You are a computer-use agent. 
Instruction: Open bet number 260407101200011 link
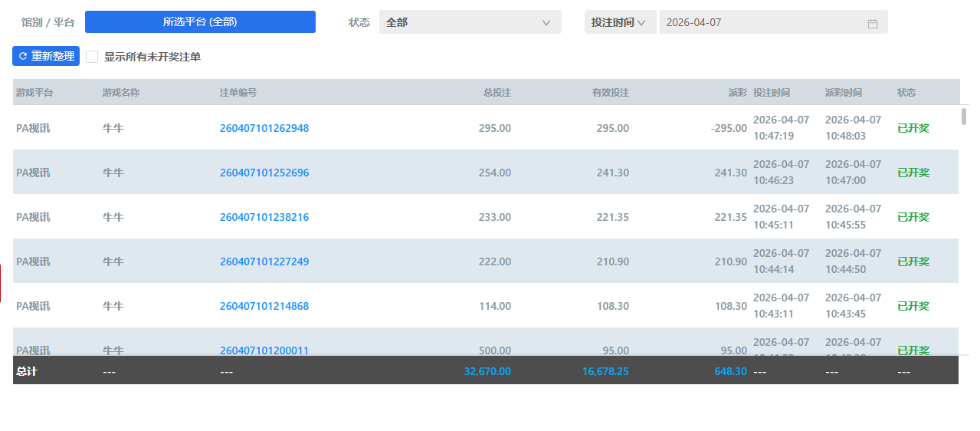tap(264, 350)
